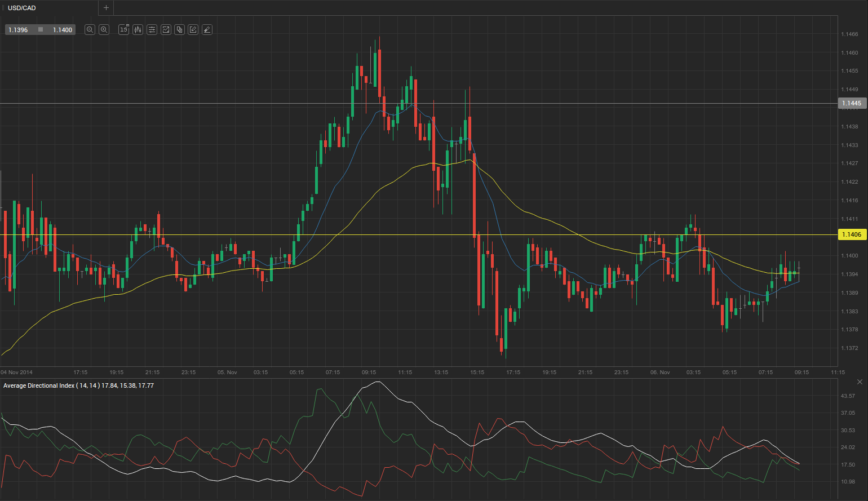Zoom in the chart
Screen dimensions: 868x501
tap(104, 30)
